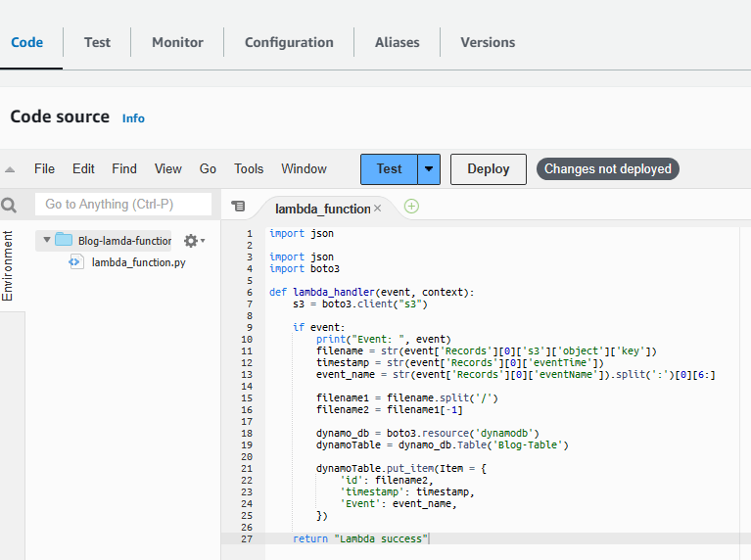751x560 pixels.
Task: Open the Info link beside Code source
Action: coord(133,118)
